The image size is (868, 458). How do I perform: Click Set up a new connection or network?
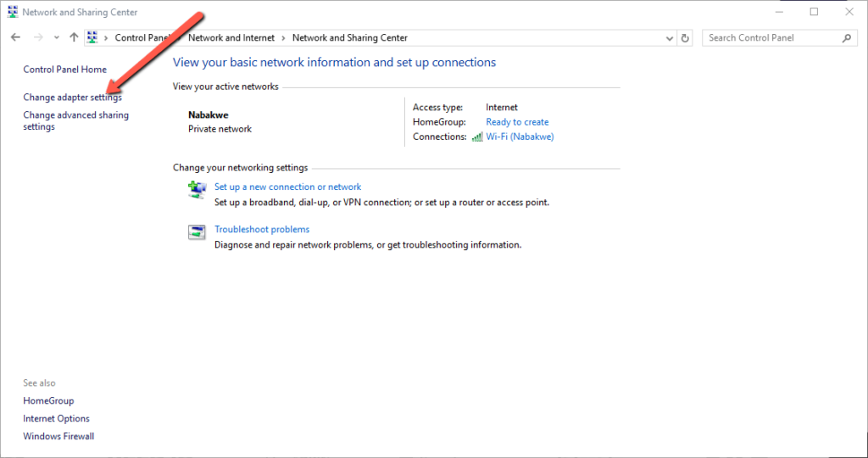[287, 187]
